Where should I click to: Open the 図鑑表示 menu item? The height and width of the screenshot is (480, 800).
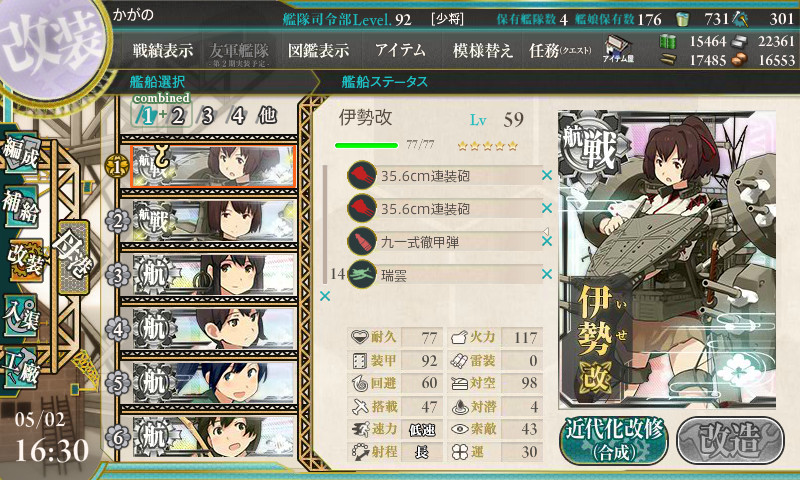click(x=318, y=50)
